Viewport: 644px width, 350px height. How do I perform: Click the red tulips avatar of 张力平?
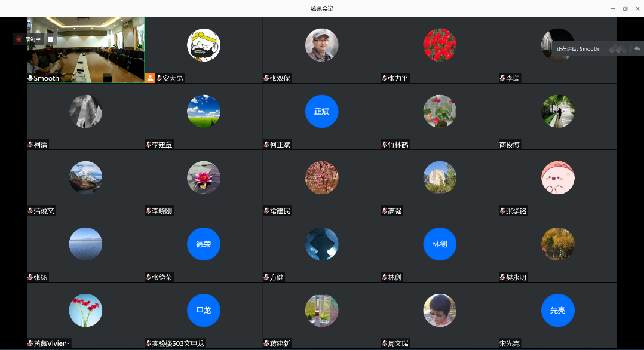440,45
